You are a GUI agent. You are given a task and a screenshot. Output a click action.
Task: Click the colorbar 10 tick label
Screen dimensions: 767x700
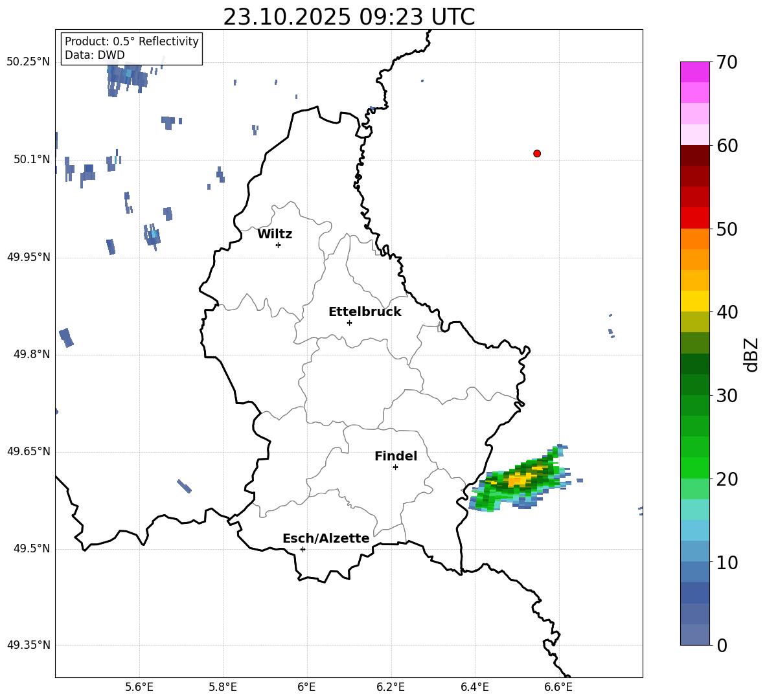(x=726, y=562)
